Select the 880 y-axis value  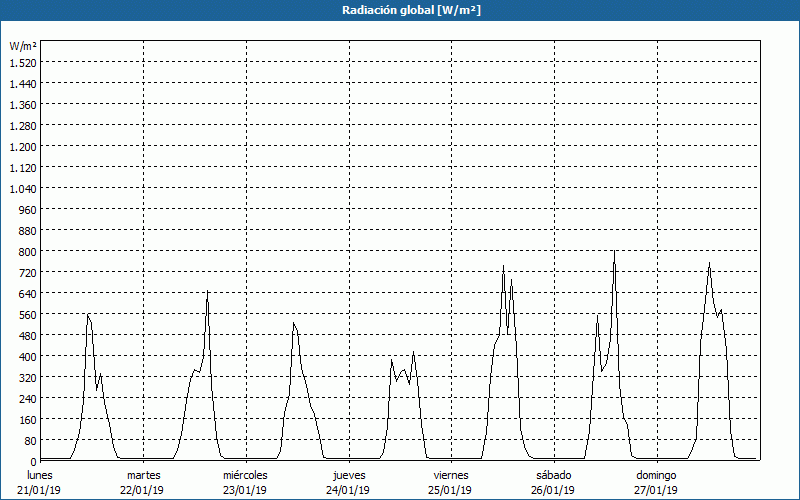coord(28,231)
